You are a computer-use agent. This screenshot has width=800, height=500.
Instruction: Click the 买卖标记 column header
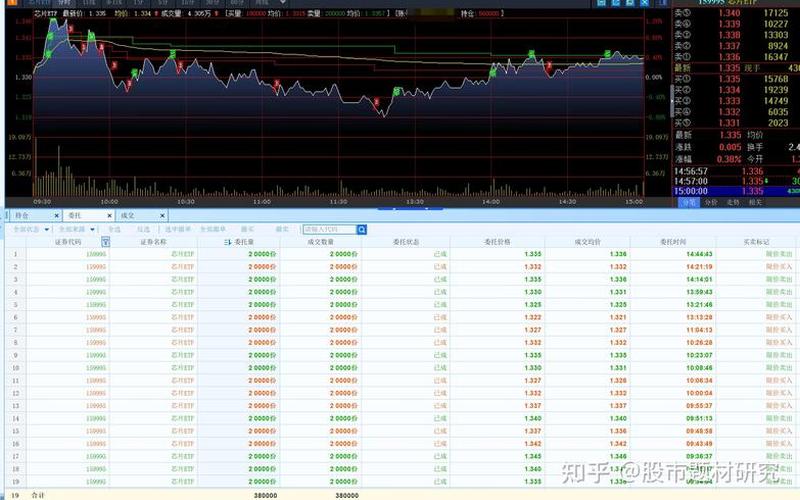coord(756,242)
